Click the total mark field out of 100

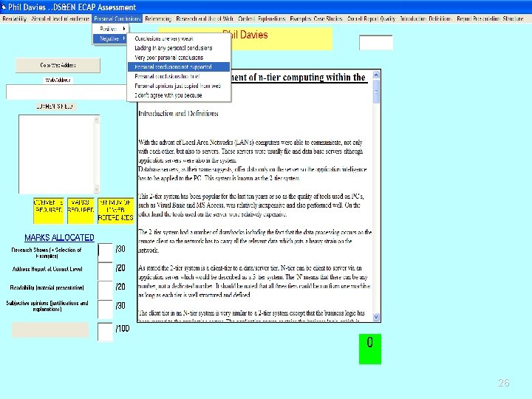(x=105, y=332)
